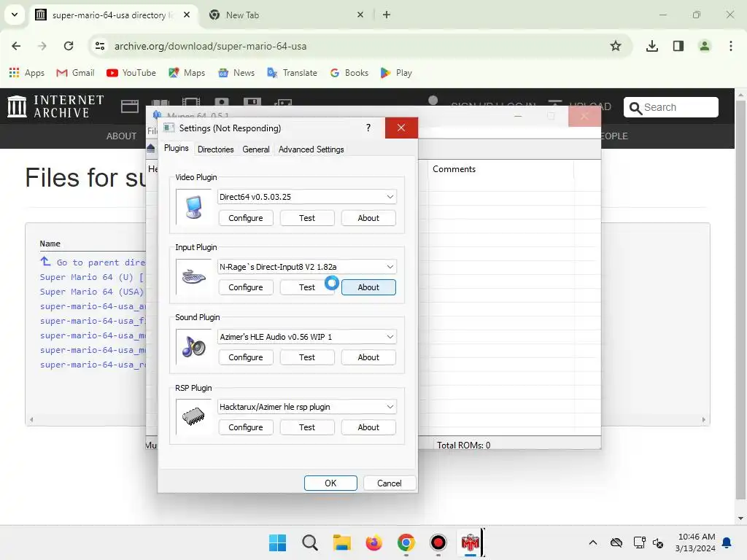
Task: Show hidden system tray icons
Action: (592, 542)
